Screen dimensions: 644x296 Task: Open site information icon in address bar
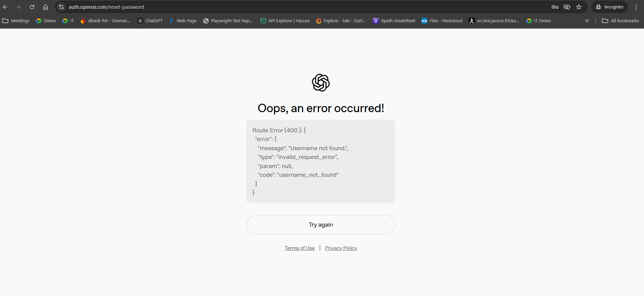click(61, 7)
